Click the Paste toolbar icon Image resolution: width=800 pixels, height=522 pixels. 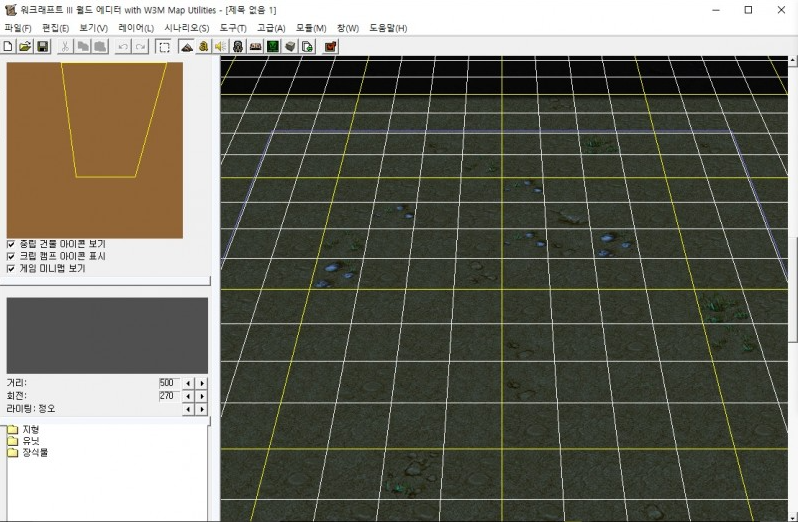point(100,47)
